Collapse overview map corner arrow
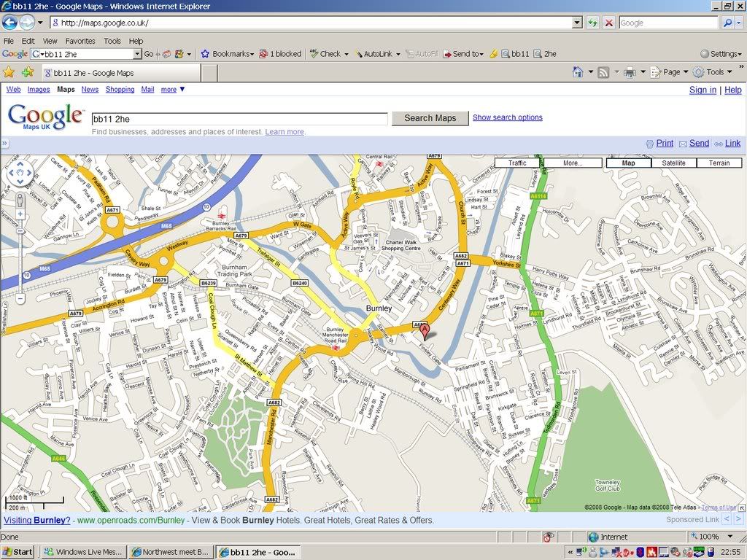Screen dimensions: 747x560 pos(742,507)
